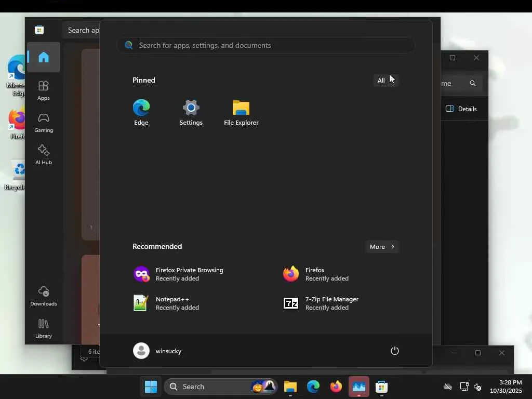Viewport: 532px width, 399px height.
Task: Open the pinned Settings app
Action: coord(191,113)
